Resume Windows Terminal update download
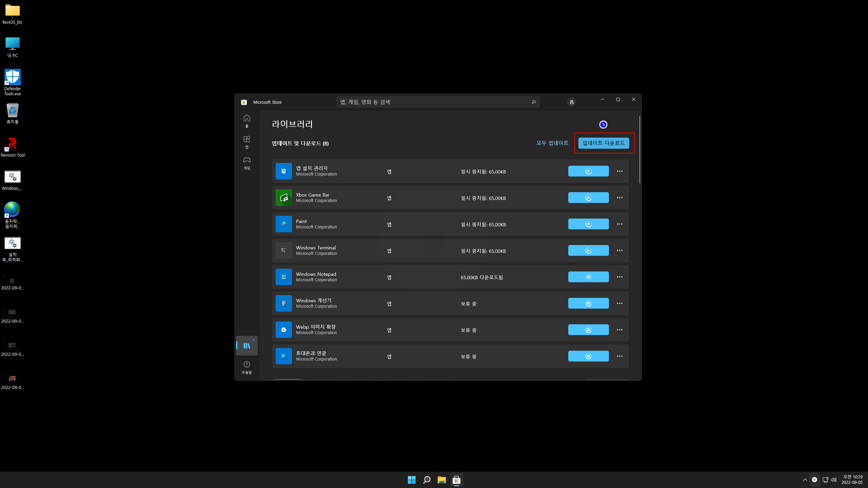The height and width of the screenshot is (488, 868). 588,250
